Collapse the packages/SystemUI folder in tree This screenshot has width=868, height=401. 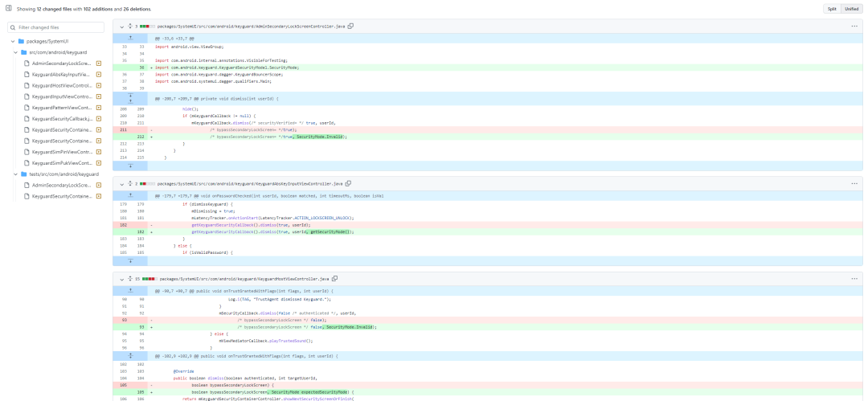click(x=14, y=40)
